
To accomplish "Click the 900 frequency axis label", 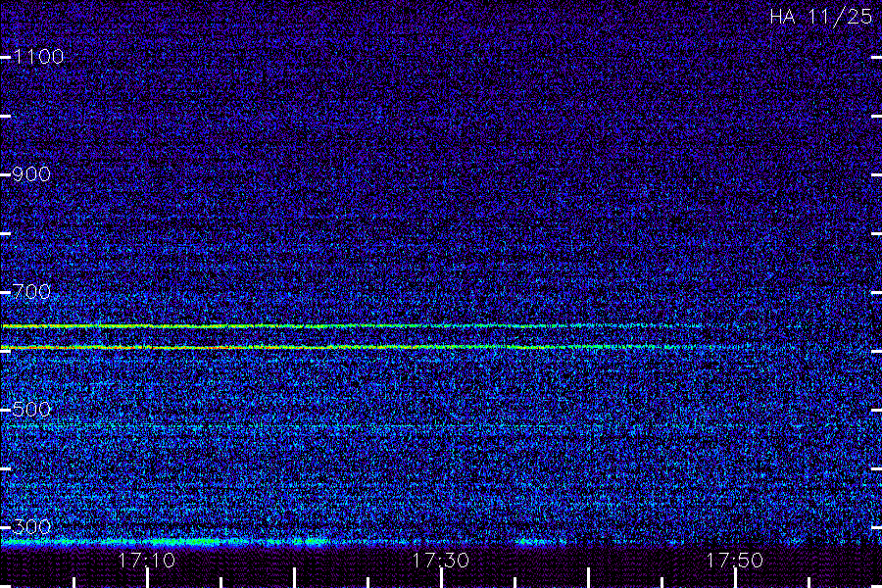I will tap(31, 174).
